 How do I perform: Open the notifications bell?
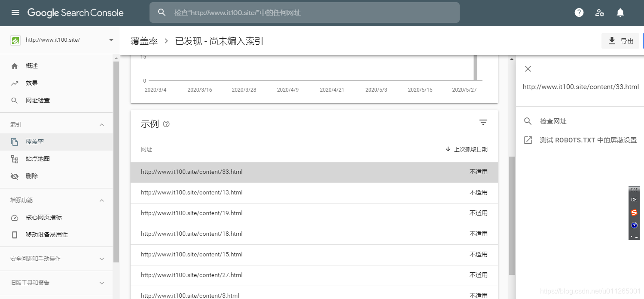[620, 12]
